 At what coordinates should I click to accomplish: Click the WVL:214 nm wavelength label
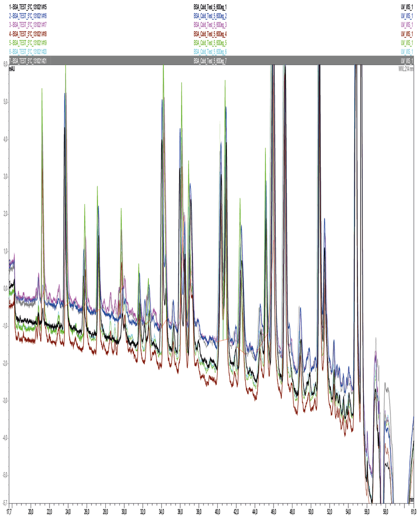click(x=405, y=69)
